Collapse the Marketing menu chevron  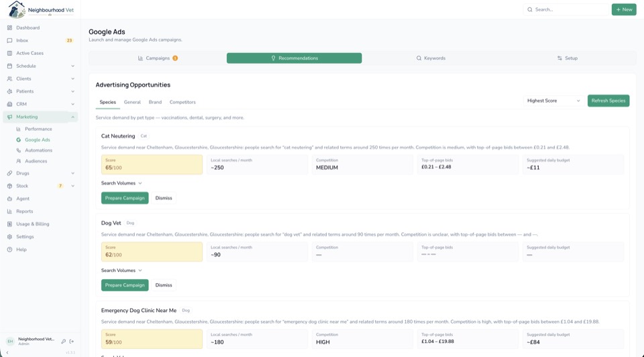point(72,117)
